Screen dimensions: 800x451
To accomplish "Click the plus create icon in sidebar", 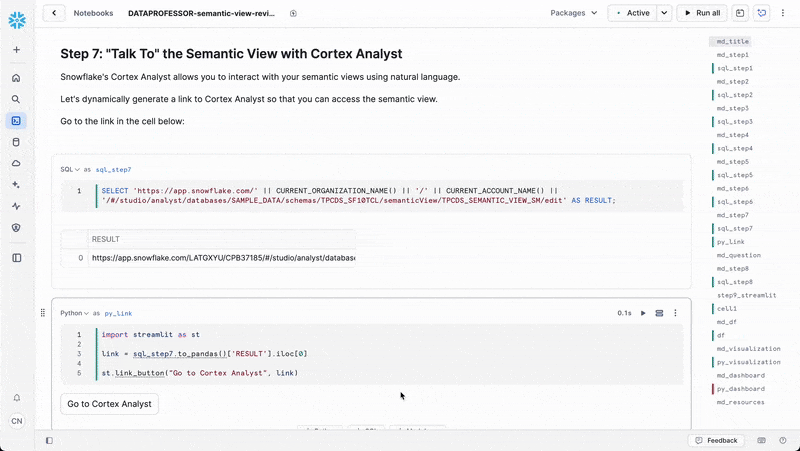I will [x=16, y=49].
